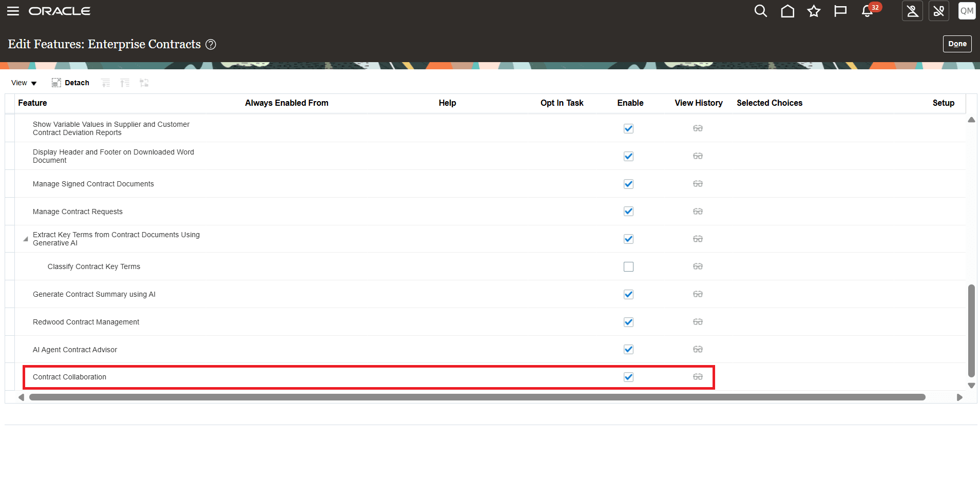Click the Detach table icon
Image resolution: width=980 pixels, height=498 pixels.
(x=56, y=83)
